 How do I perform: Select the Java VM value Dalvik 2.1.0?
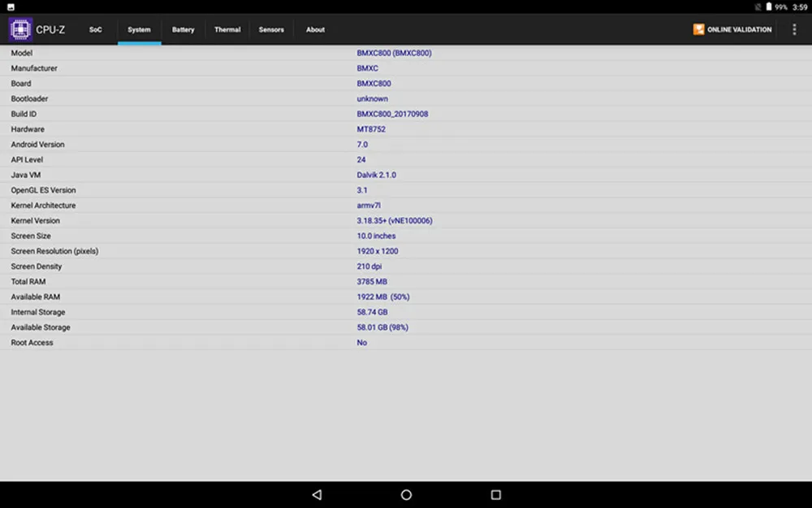pos(377,175)
